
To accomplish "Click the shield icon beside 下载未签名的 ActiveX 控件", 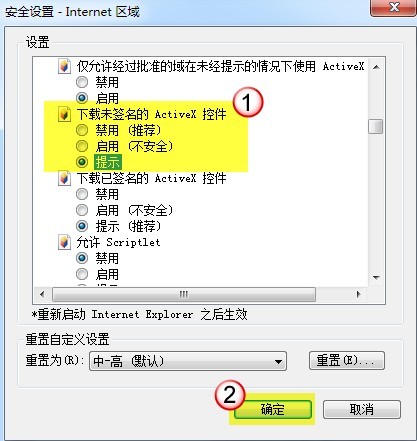I will coord(64,114).
